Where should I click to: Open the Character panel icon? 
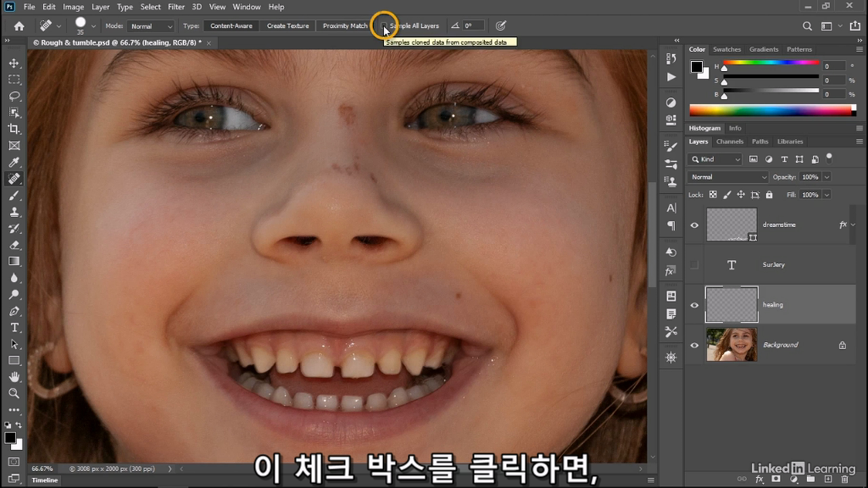click(x=671, y=208)
